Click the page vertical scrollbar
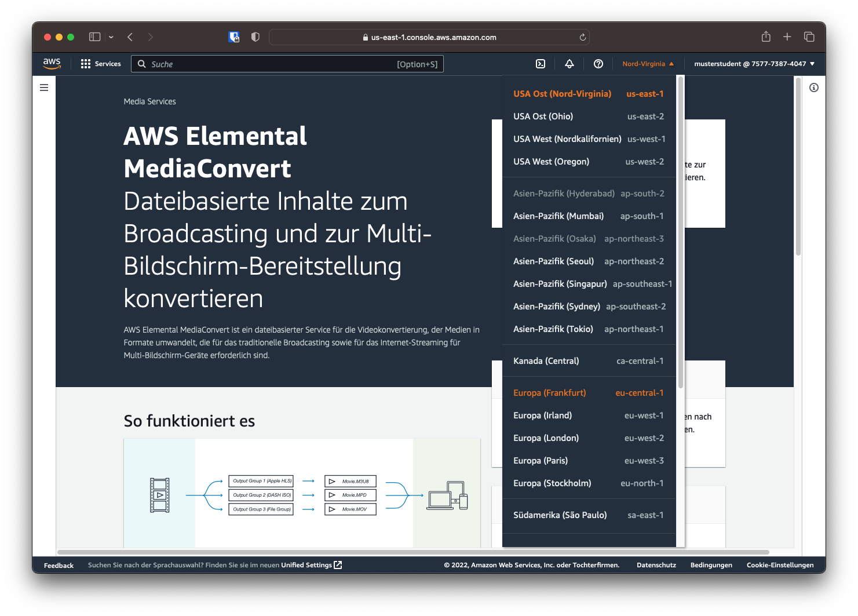This screenshot has width=858, height=616. click(798, 167)
